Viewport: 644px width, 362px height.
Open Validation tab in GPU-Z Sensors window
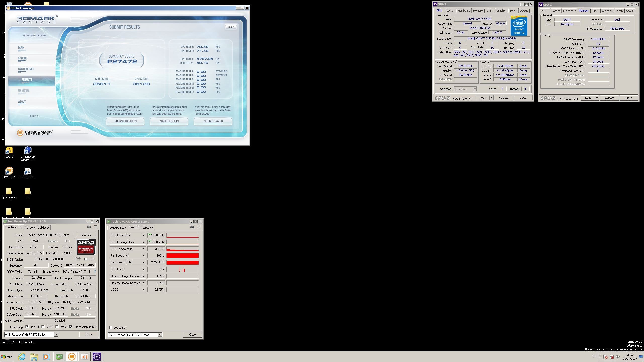(x=147, y=228)
